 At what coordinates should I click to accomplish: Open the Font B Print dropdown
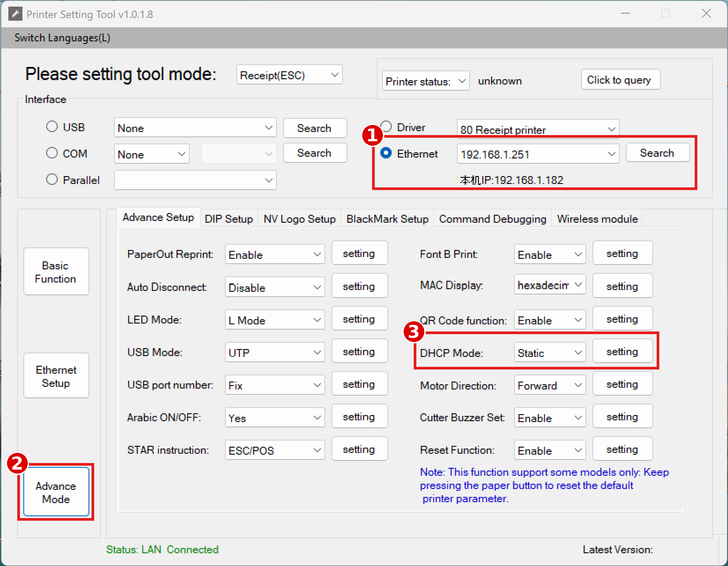tap(550, 254)
